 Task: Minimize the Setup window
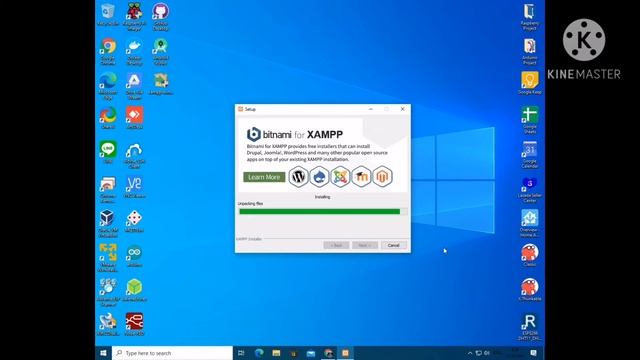coord(371,109)
